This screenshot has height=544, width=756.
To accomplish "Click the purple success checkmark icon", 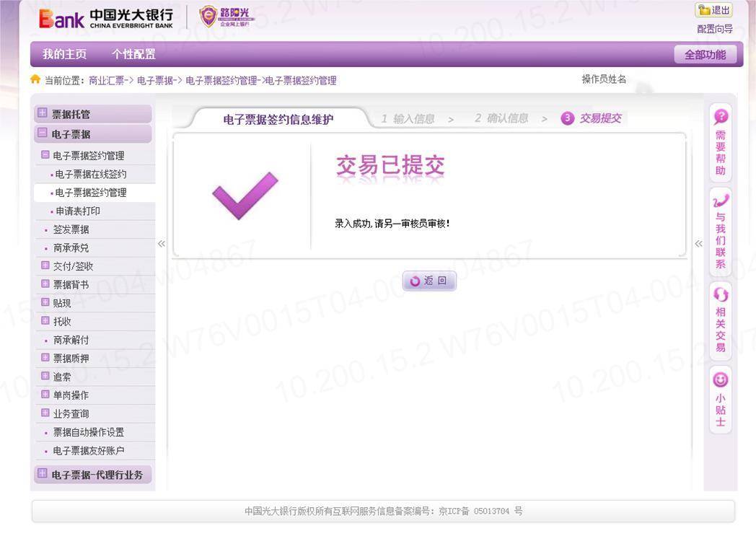I will pos(245,196).
